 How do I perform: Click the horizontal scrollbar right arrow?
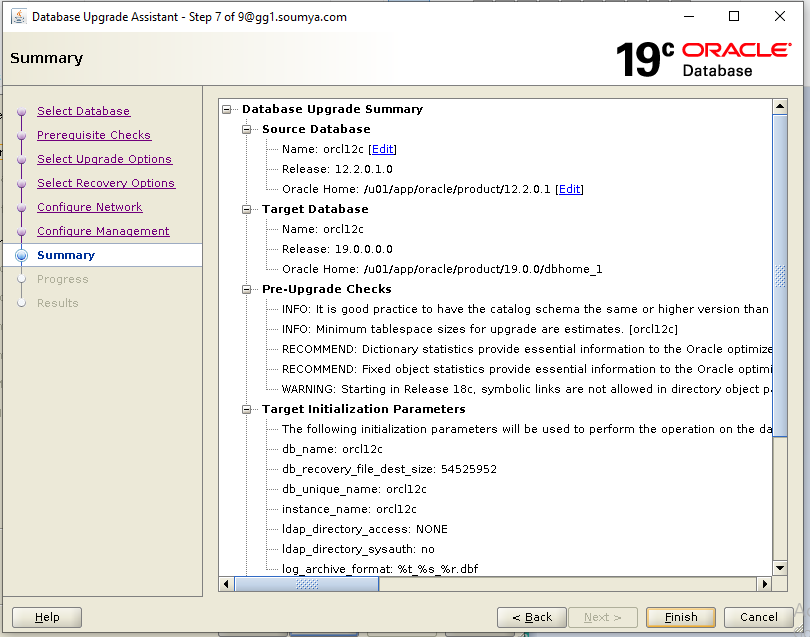pos(765,584)
